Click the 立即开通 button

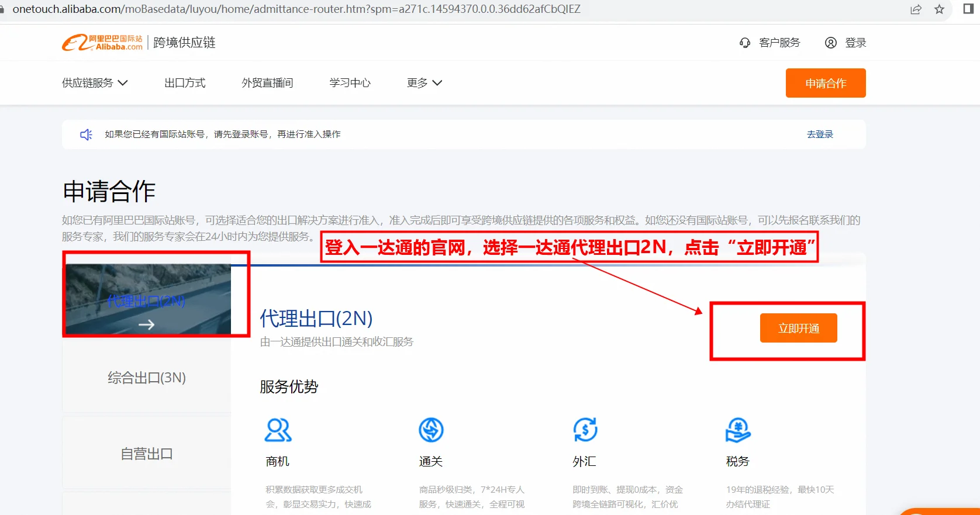click(799, 328)
